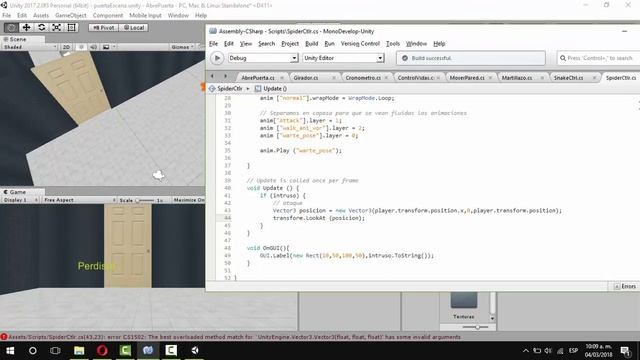
Task: Open MonoDevelop Search menu
Action: [267, 44]
